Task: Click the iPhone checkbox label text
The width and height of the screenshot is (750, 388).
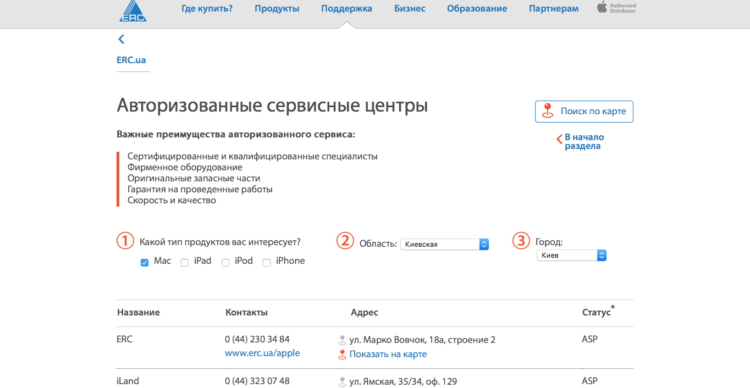Action: (x=290, y=261)
